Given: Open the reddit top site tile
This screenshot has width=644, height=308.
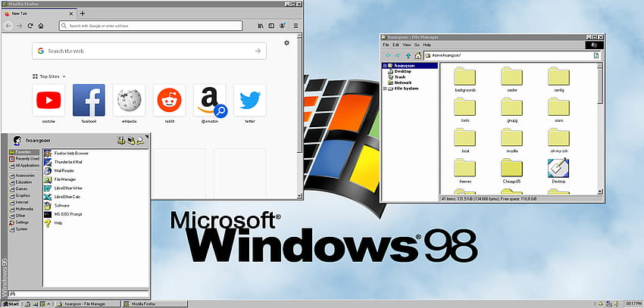Looking at the screenshot, I should (x=169, y=100).
